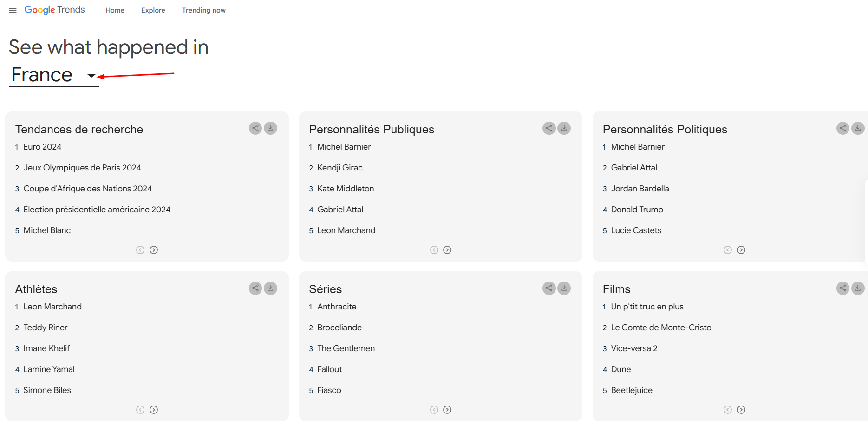This screenshot has height=426, width=868.
Task: Select Simone Biles entry
Action: tap(47, 390)
